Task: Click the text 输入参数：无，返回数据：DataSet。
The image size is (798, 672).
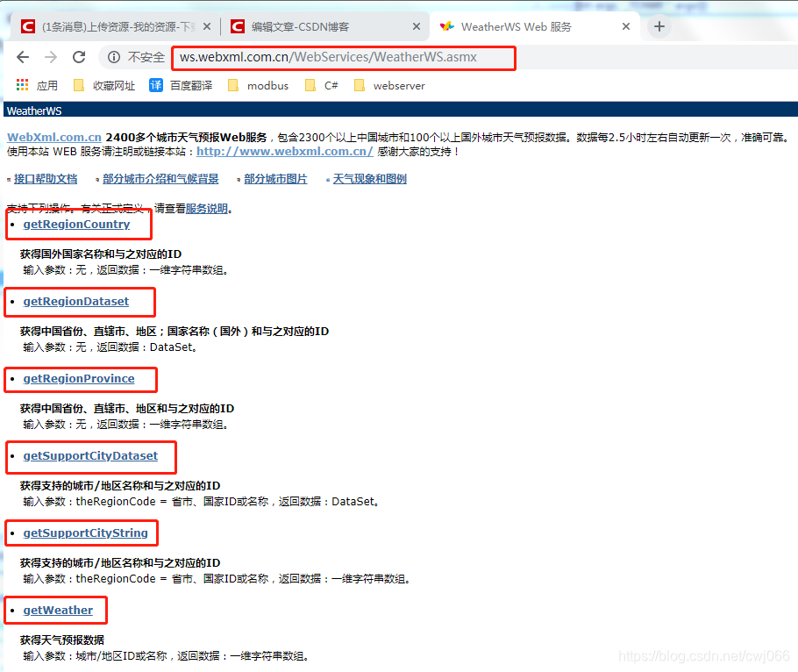Action: pyautogui.click(x=110, y=347)
